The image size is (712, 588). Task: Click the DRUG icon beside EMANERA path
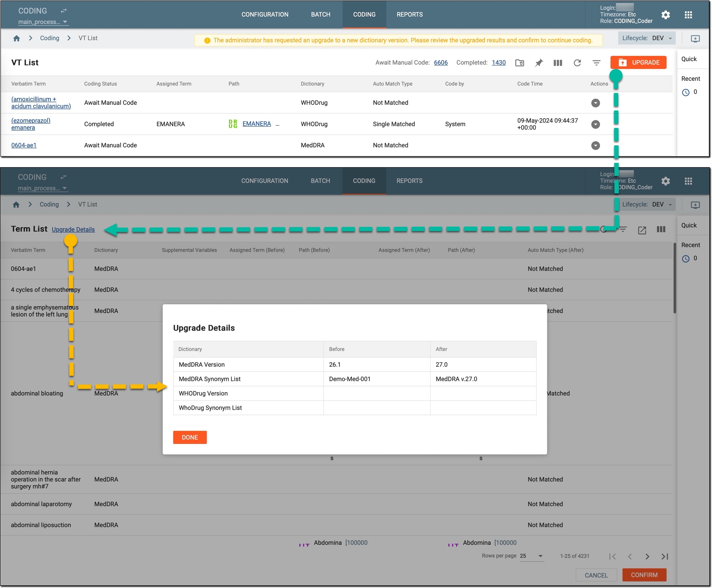(x=233, y=124)
